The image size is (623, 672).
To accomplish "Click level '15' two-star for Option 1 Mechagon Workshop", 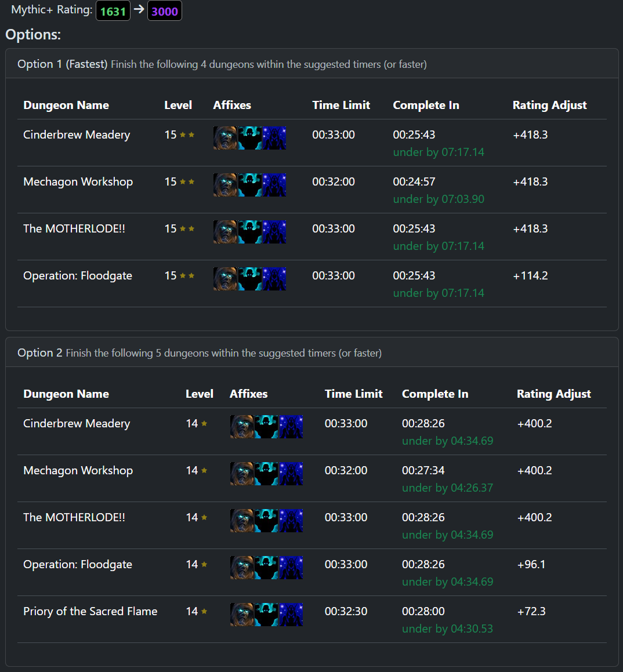I will click(x=180, y=182).
